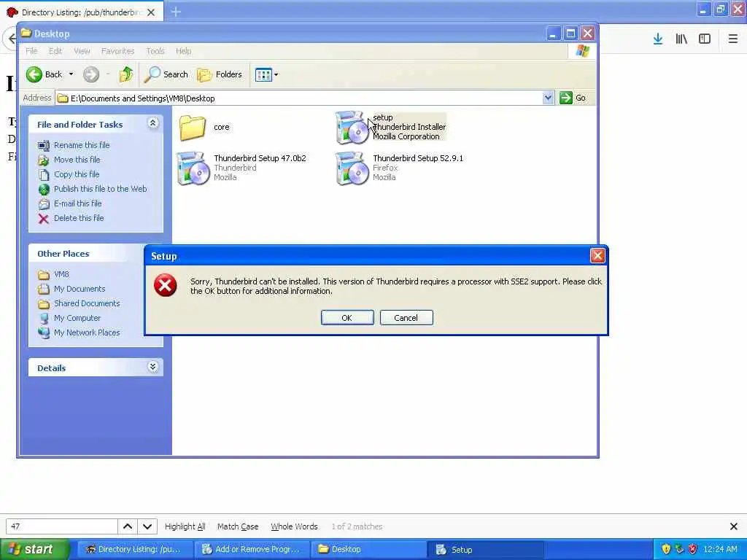Screen dimensions: 747x560
Task: Open My Documents under Other Places
Action: pyautogui.click(x=79, y=289)
